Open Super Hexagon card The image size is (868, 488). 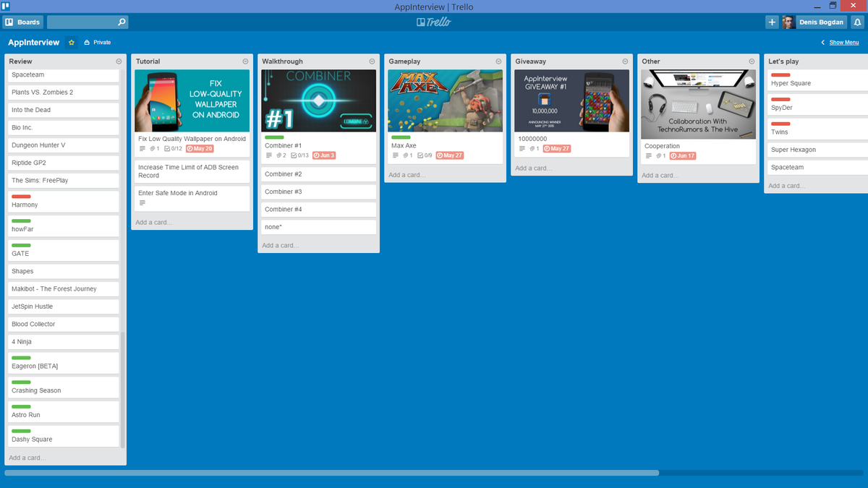tap(817, 150)
